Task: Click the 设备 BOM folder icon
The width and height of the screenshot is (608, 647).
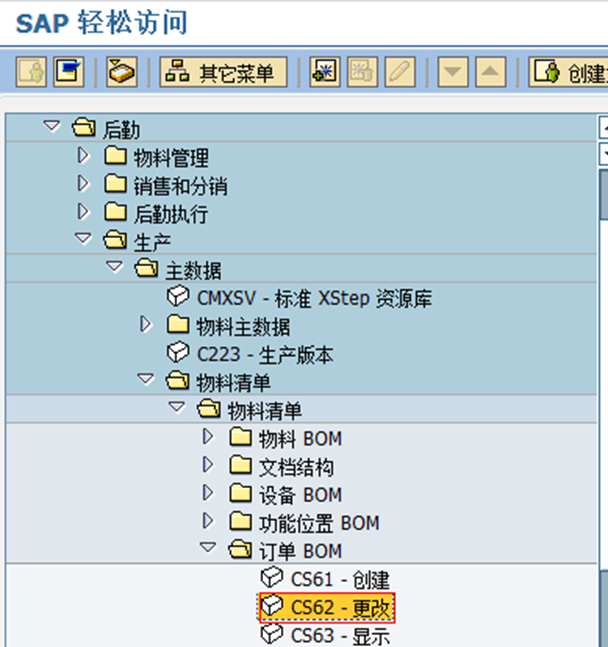Action: pos(241,493)
